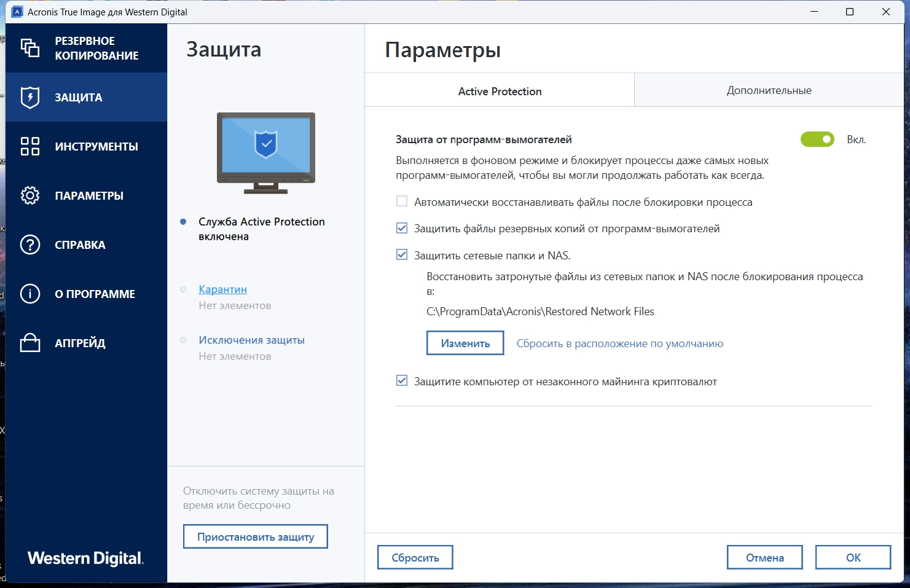Maximize the Acronis True Image window

pos(850,12)
